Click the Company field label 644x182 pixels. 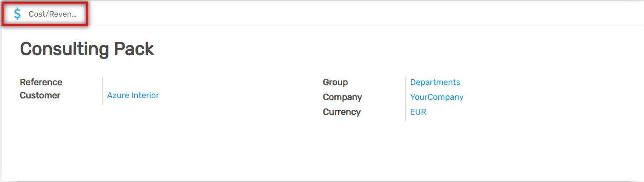342,97
